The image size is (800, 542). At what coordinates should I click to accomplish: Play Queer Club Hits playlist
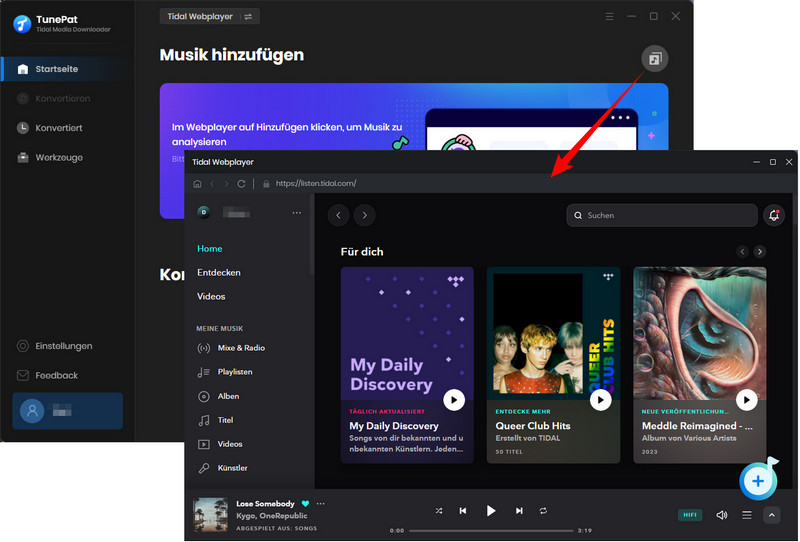tap(600, 400)
